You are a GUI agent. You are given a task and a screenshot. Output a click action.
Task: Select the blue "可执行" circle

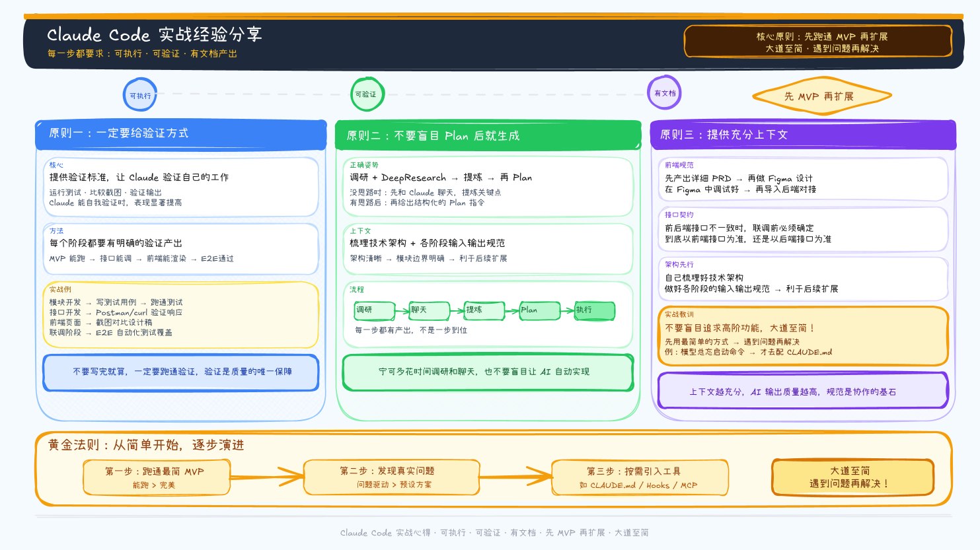pyautogui.click(x=140, y=95)
